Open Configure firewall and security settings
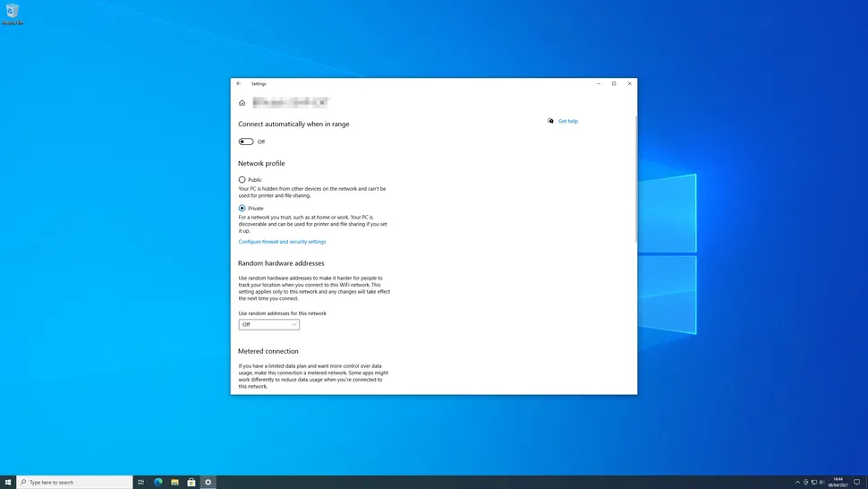This screenshot has height=489, width=868. [282, 242]
